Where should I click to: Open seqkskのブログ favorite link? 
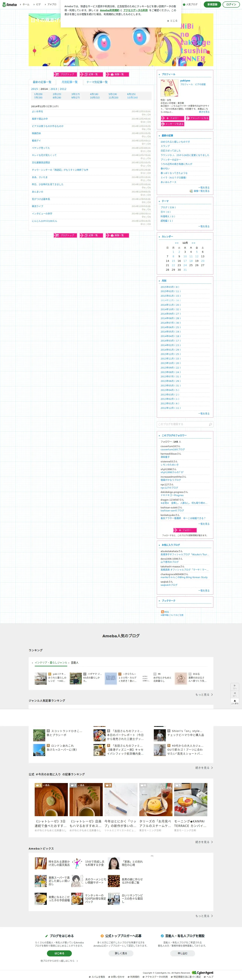(168, 585)
